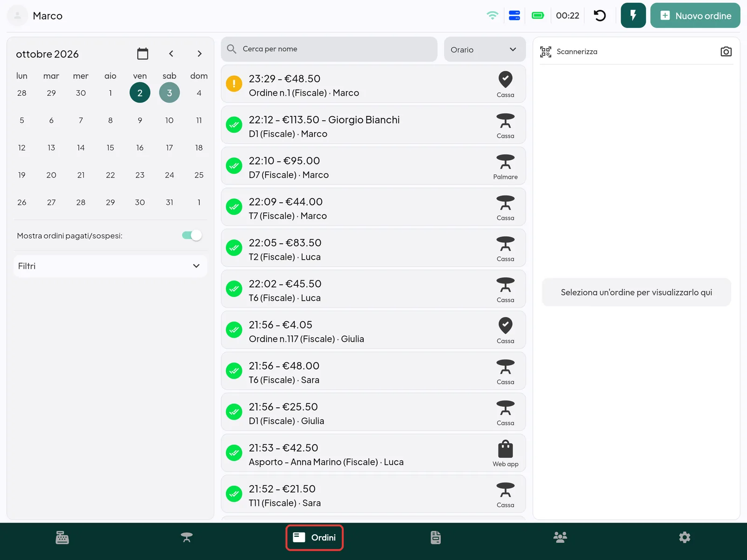Click the Nuovo ordine button

coord(695,15)
